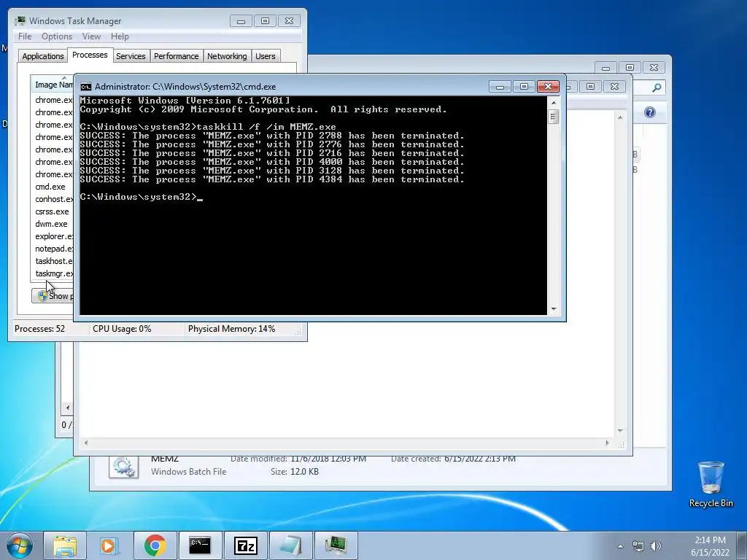Click Notepad vertical scrollbar up arrow
The height and width of the screenshot is (560, 747).
620,117
